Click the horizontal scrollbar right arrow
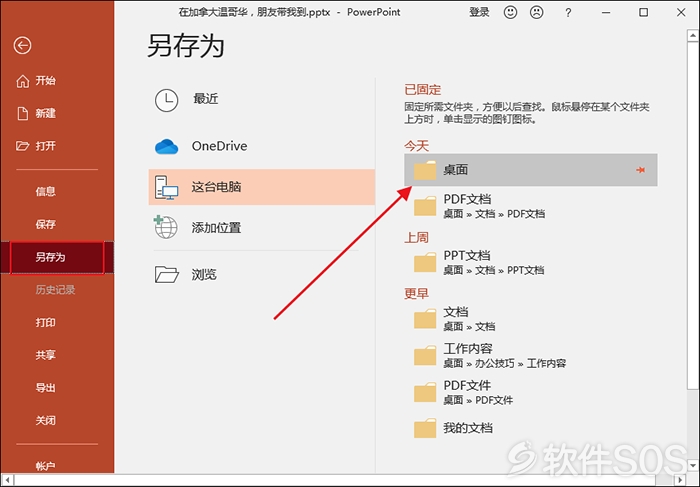 [680, 480]
